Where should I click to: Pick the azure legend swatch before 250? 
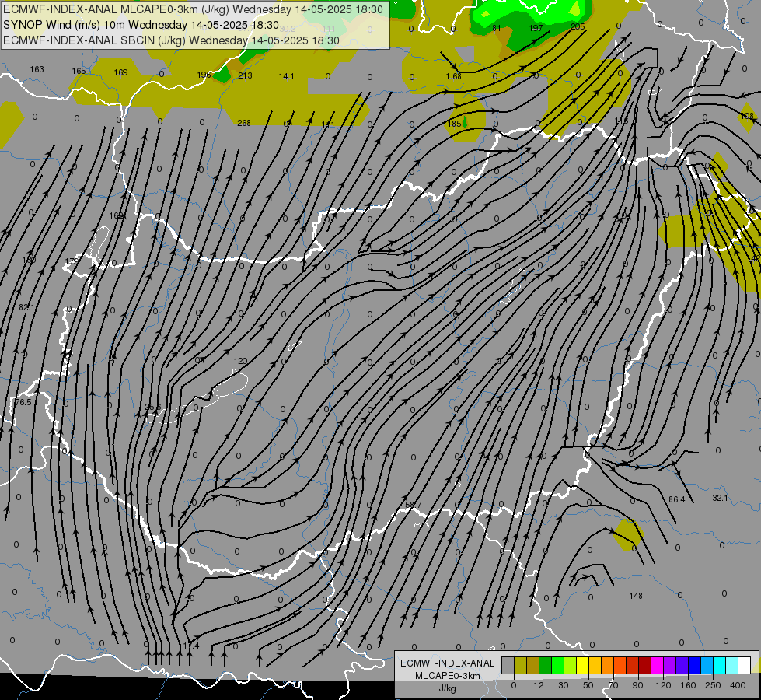[707, 665]
